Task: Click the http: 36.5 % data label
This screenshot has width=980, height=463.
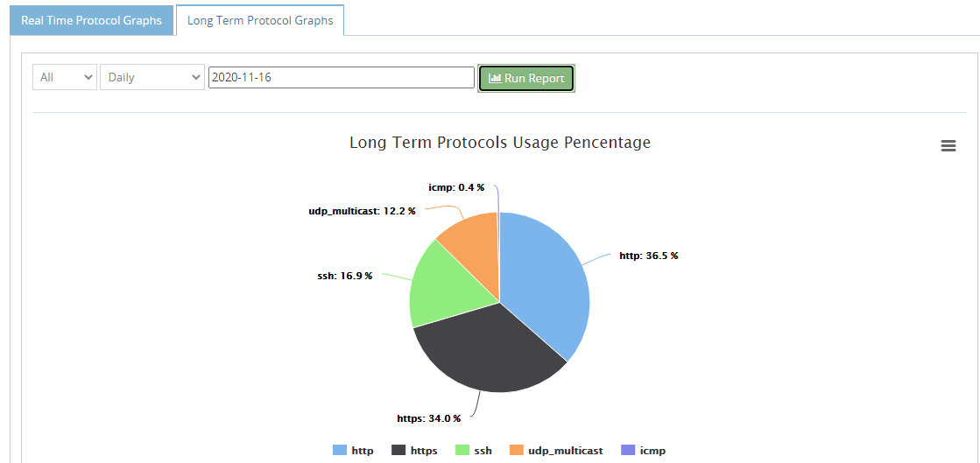Action: [x=649, y=256]
